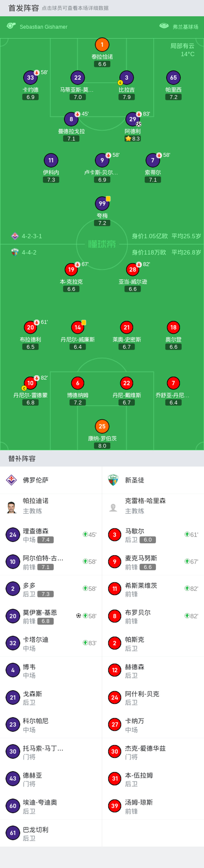Open 佛罗伦萨 team header in substitutes
Screen dimensions: 204x868
click(x=51, y=480)
